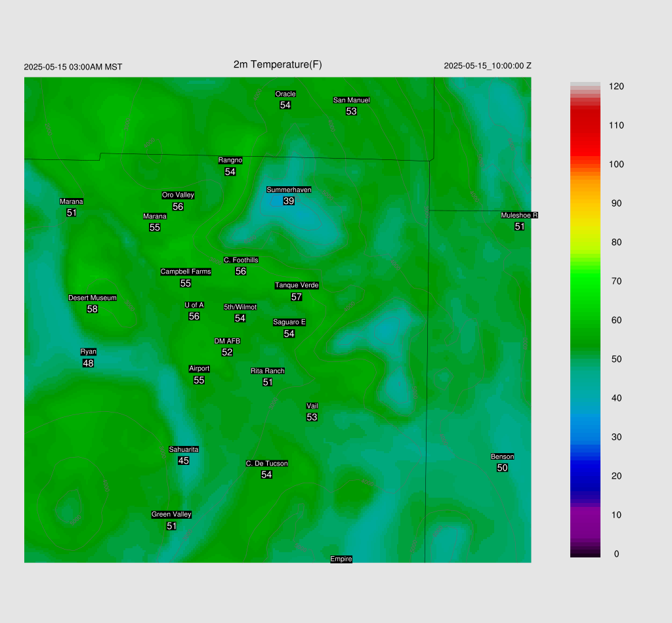Select the Summerhaven station label

point(289,190)
